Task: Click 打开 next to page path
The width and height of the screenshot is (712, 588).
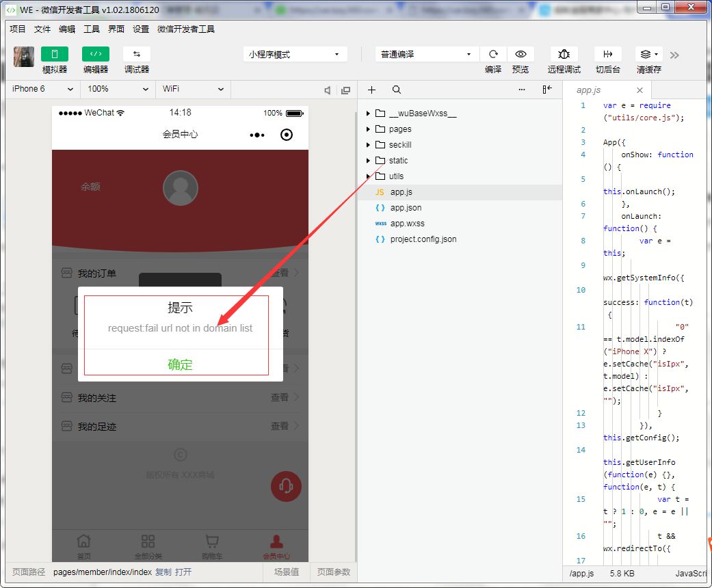Action: pyautogui.click(x=183, y=572)
